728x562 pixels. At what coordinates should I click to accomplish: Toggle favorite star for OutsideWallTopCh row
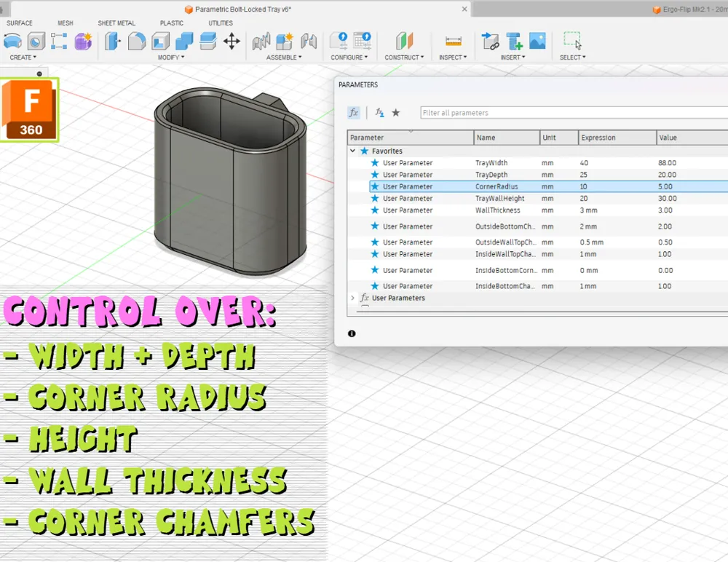375,242
